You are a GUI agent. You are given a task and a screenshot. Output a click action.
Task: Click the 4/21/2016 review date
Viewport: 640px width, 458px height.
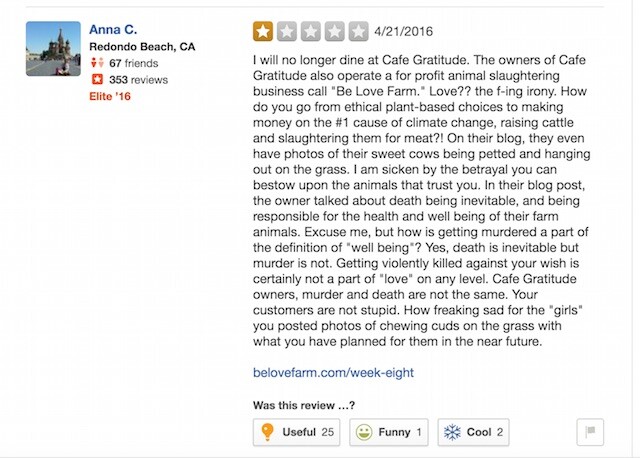click(403, 31)
